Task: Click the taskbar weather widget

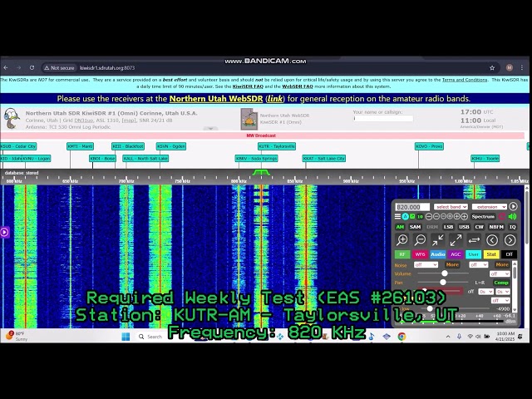Action: pyautogui.click(x=17, y=336)
